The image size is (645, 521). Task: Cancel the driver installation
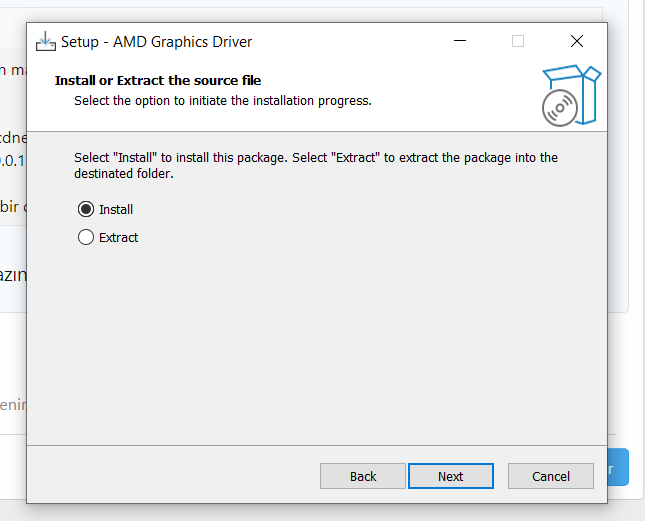[x=551, y=476]
